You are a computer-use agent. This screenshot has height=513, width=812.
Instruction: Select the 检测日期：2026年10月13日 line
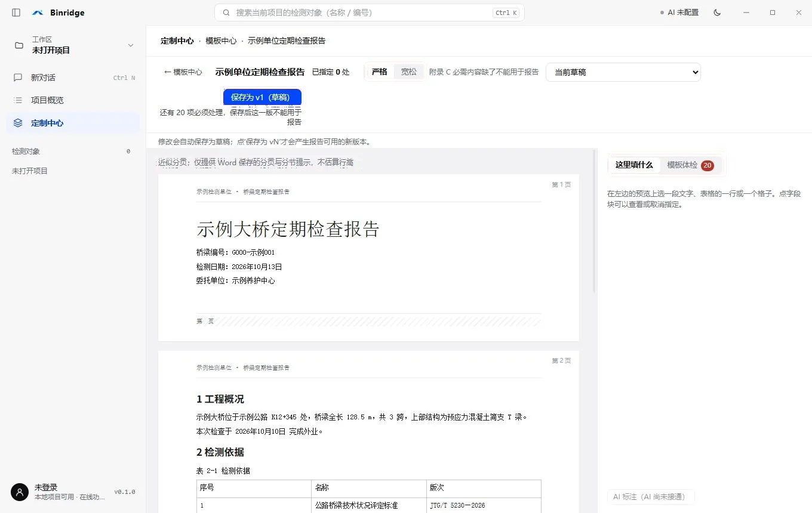pos(239,267)
